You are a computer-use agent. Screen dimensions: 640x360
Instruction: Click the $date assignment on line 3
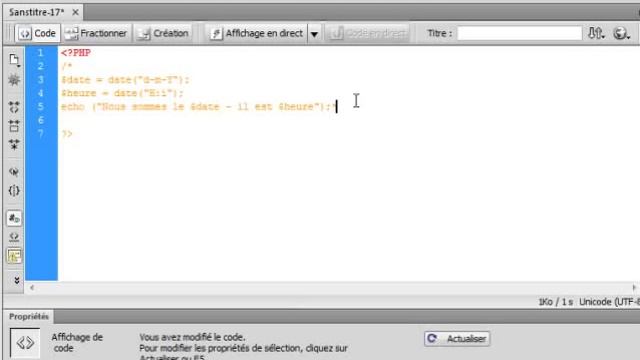coord(125,80)
